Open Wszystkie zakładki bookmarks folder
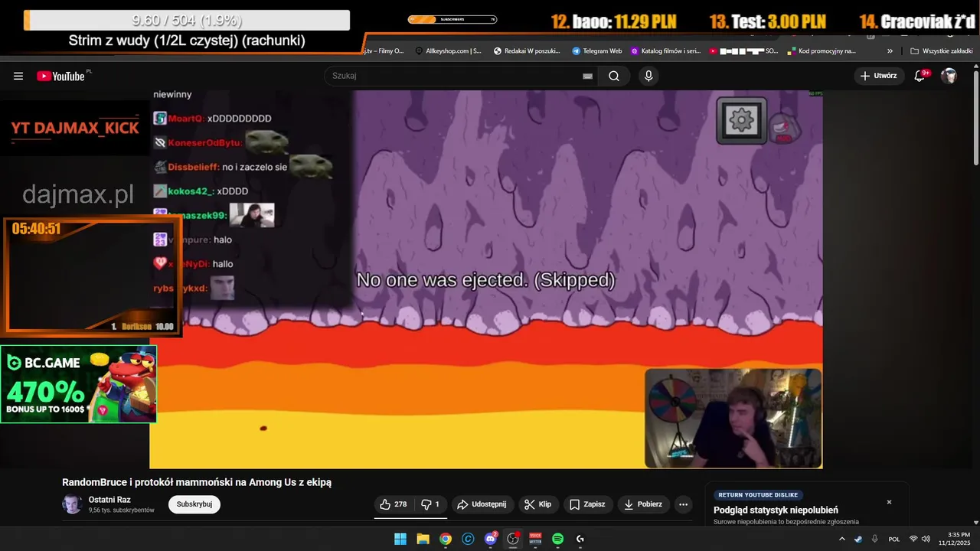980x551 pixels. [942, 51]
